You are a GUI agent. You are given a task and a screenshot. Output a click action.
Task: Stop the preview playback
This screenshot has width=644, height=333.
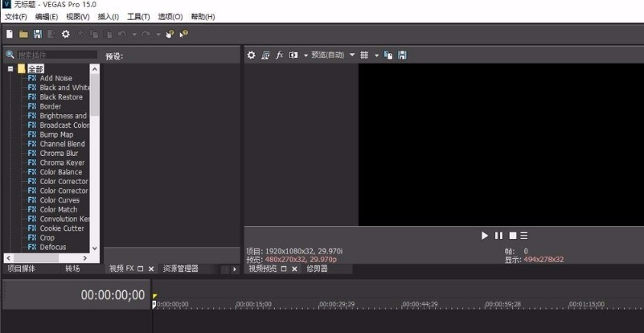(x=513, y=236)
